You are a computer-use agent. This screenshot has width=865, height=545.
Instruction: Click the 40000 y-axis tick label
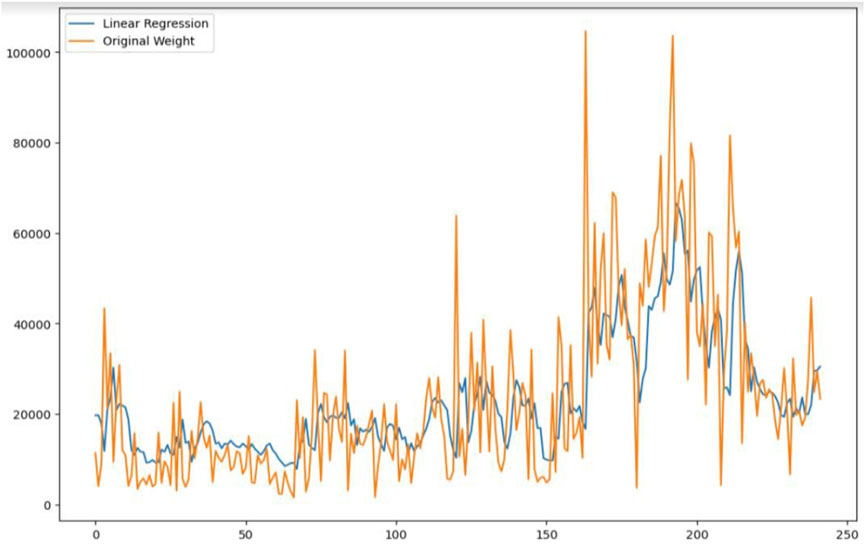[x=32, y=324]
